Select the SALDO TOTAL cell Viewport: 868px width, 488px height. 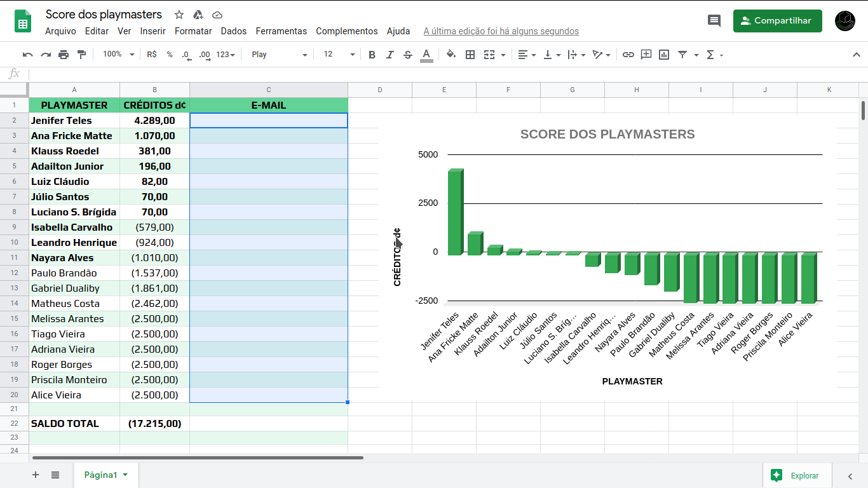tap(74, 423)
